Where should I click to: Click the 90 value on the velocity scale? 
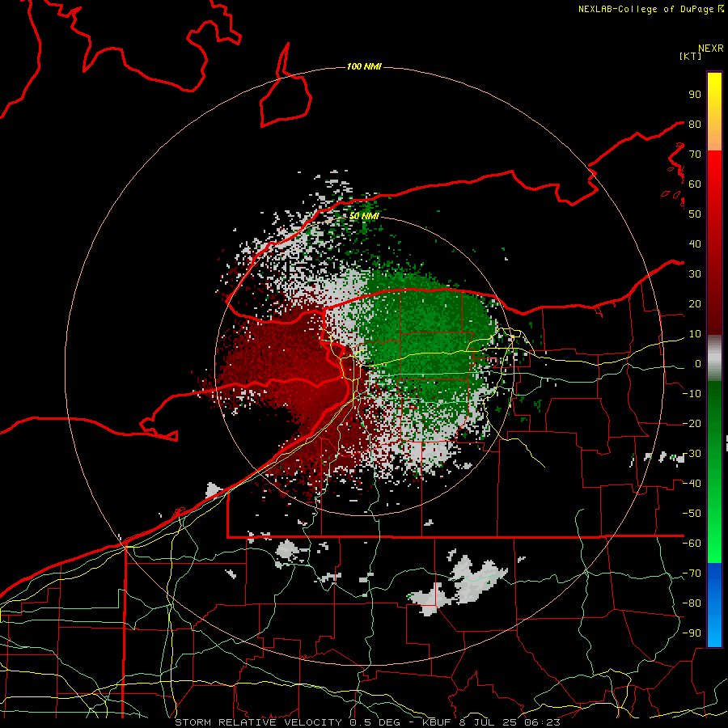point(695,95)
